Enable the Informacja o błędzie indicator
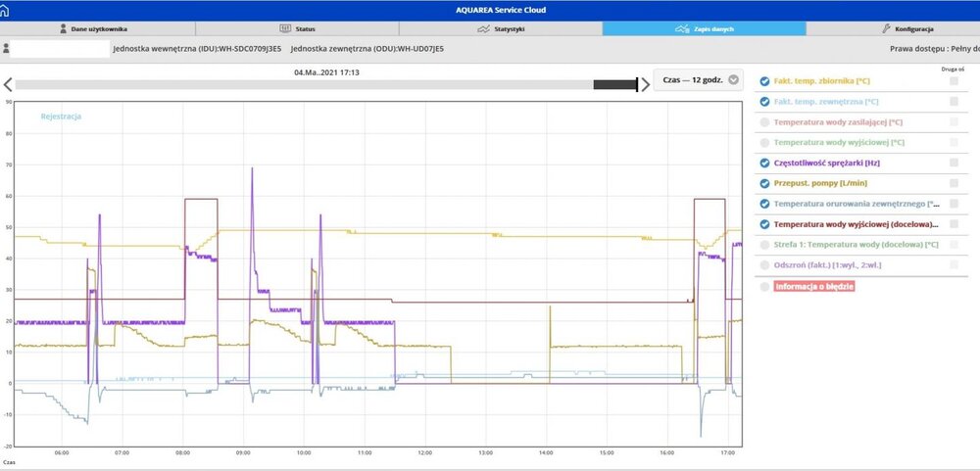The image size is (980, 471). [764, 286]
